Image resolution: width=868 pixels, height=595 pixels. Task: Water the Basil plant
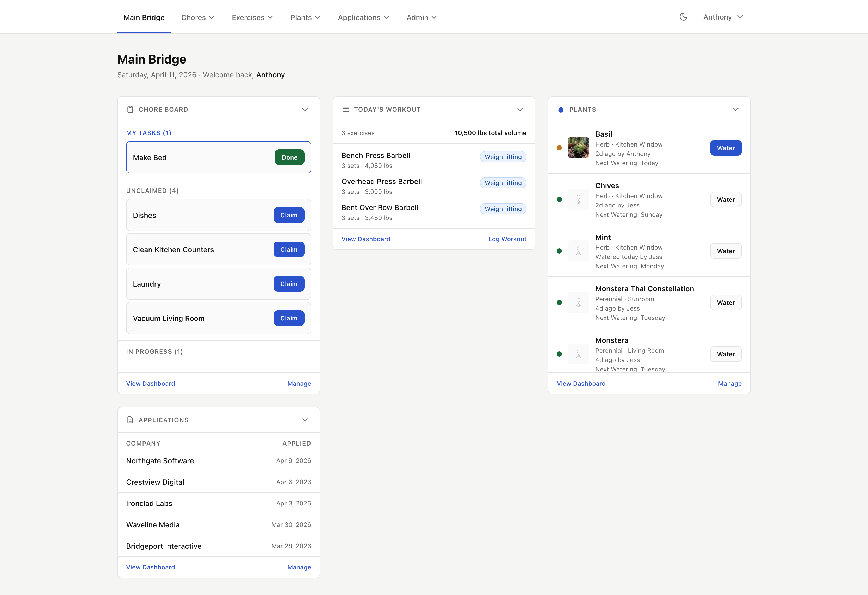click(726, 148)
